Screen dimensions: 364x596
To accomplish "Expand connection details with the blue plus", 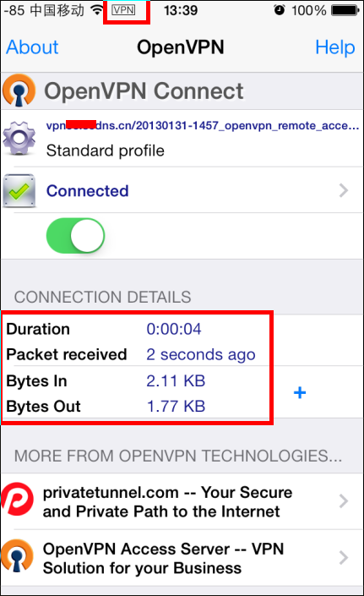I will (x=300, y=392).
